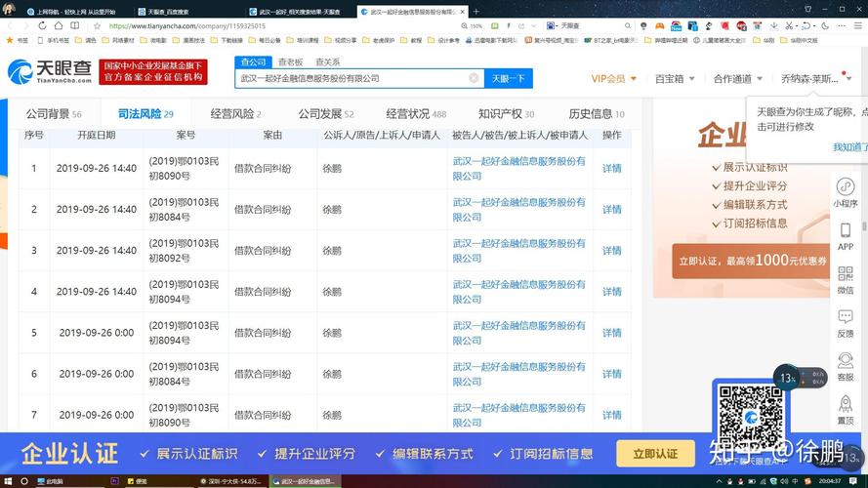Screen dimensions: 868x488
Task: Jump to top with 置顶 rocket icon
Action: click(846, 410)
